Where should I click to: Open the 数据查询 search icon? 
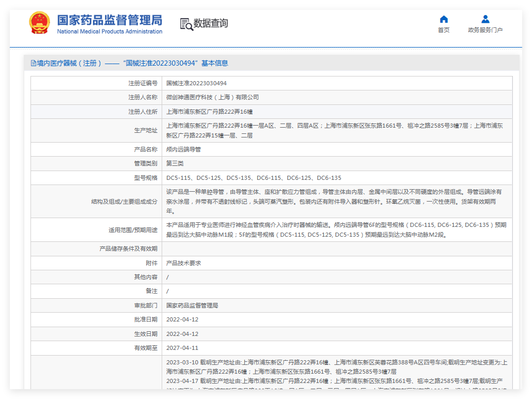pos(186,24)
